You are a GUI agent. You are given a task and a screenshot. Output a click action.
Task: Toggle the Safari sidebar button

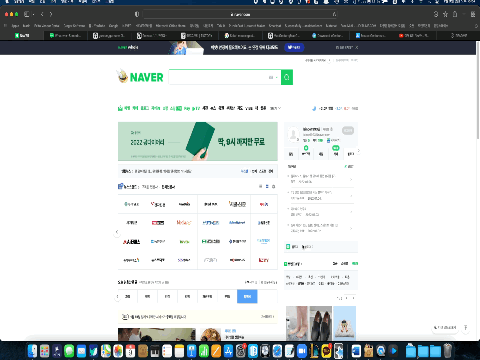(x=27, y=14)
